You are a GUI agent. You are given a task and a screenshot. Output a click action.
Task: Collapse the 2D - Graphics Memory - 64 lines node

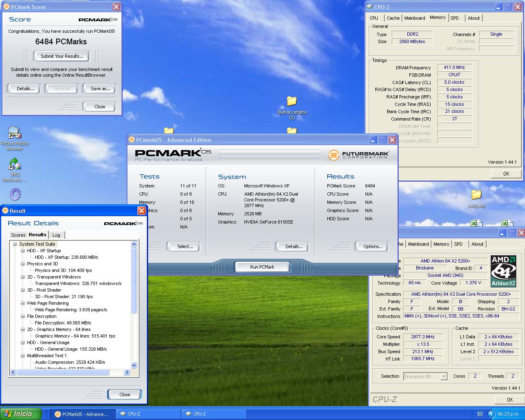(23, 329)
